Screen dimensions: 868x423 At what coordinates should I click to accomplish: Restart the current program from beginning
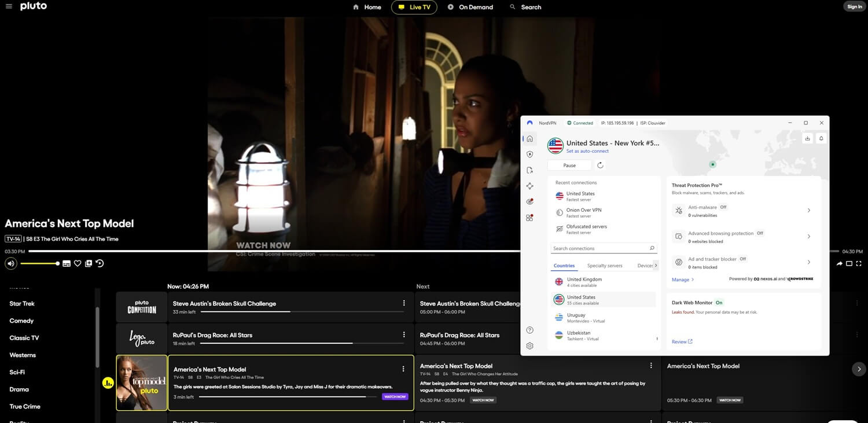click(x=99, y=263)
